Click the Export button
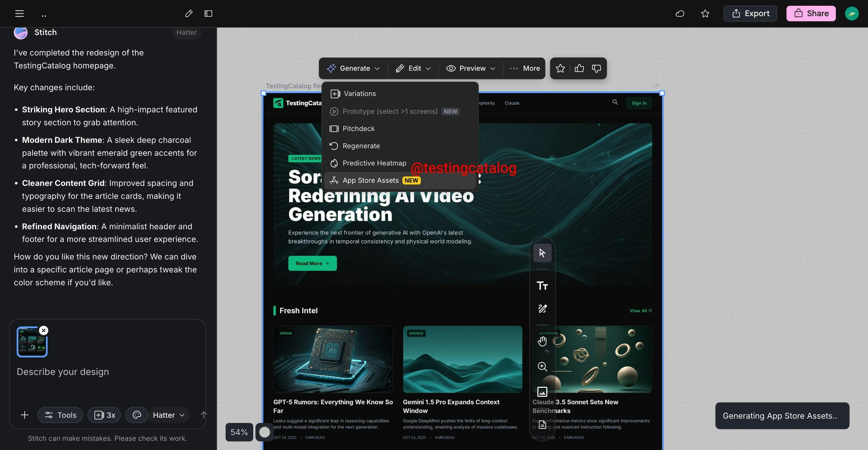 pos(750,13)
